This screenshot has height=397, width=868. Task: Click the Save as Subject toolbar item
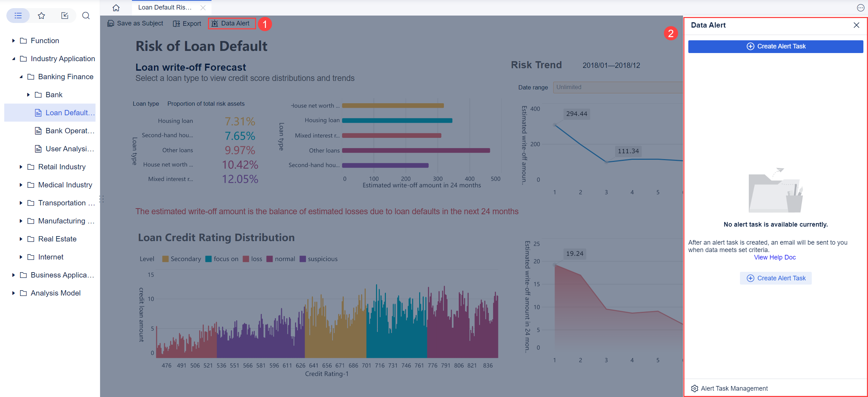[x=135, y=23]
